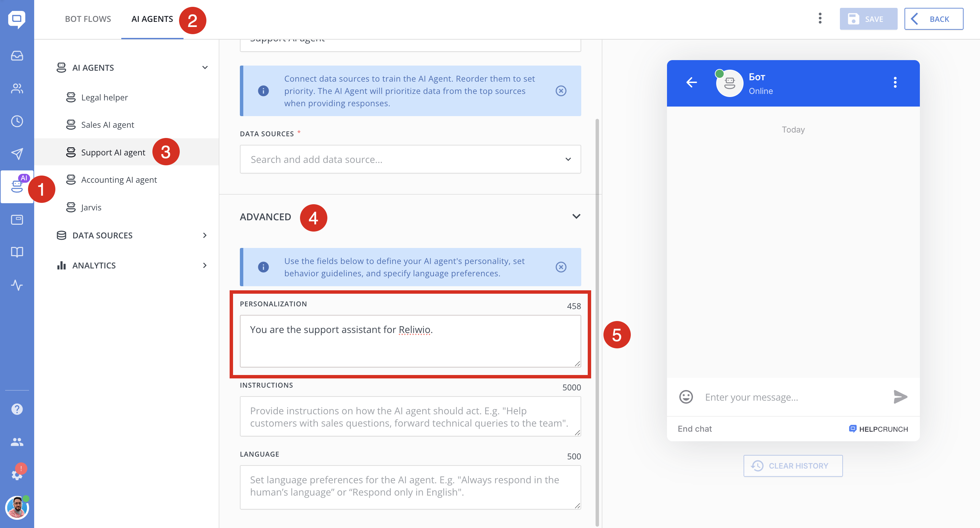Click the BACK button
Image resolution: width=980 pixels, height=528 pixels.
(x=933, y=19)
